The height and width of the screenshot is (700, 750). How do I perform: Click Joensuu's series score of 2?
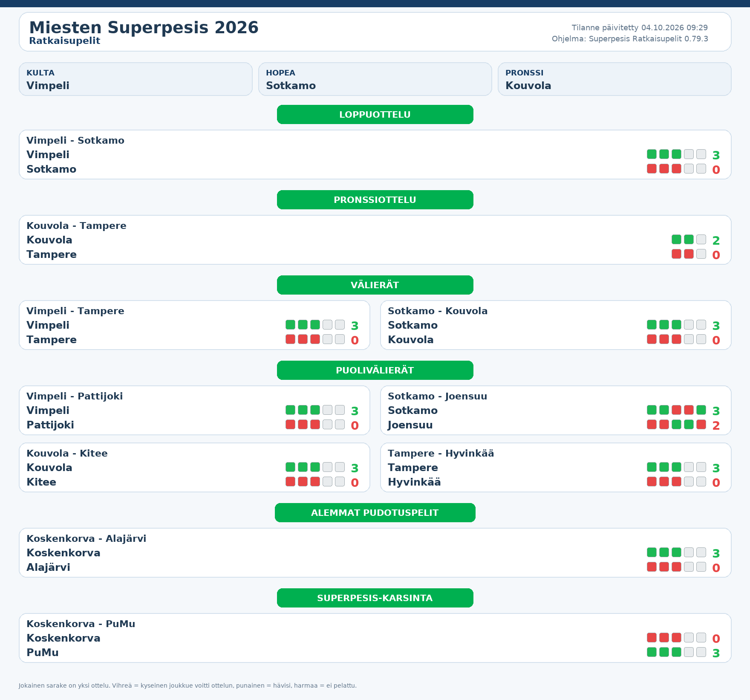click(716, 425)
